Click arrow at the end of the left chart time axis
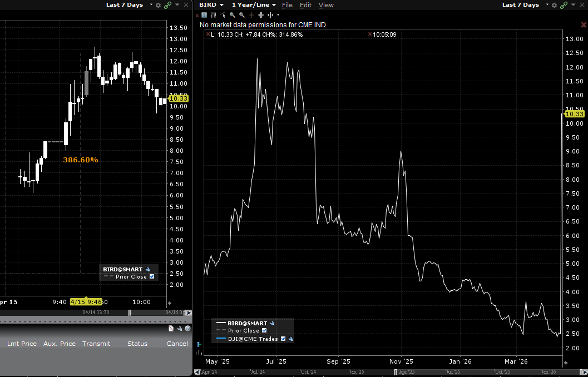Viewport: 588px width, 377px height. click(170, 303)
